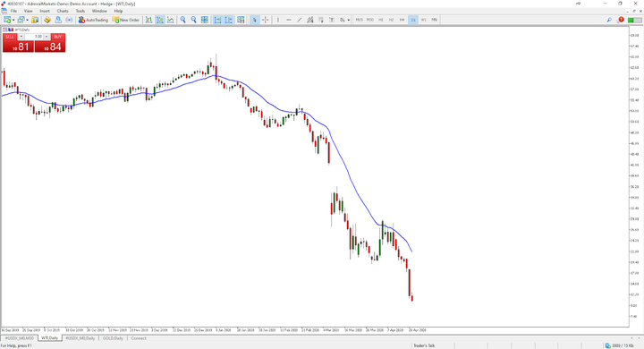The height and width of the screenshot is (349, 644).
Task: Click the New Order button
Action: click(126, 20)
